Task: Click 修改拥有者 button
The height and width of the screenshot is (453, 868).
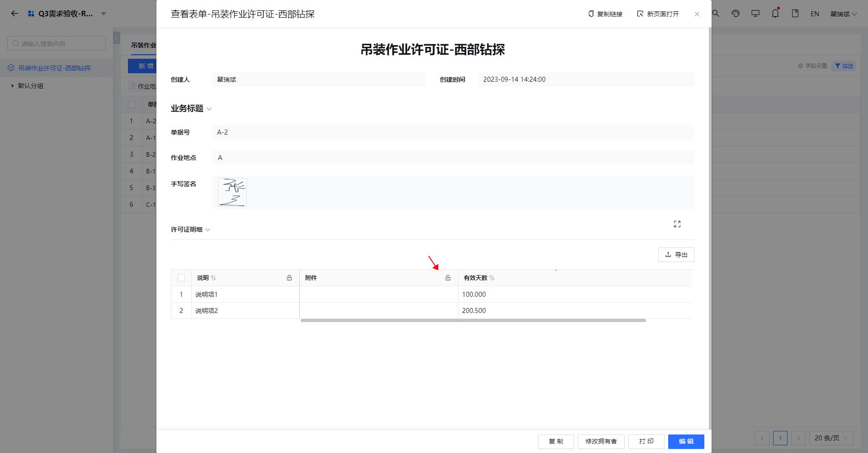Action: (601, 441)
